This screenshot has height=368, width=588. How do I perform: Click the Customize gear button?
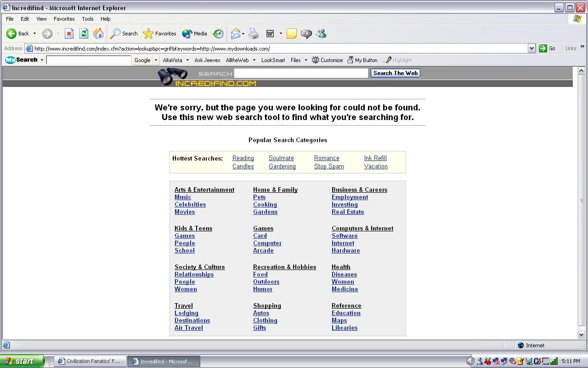[x=327, y=60]
